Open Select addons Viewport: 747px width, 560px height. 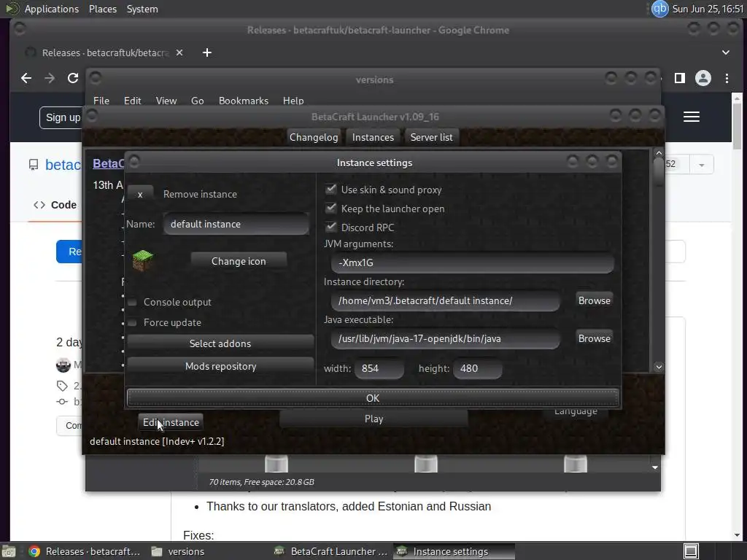[220, 343]
